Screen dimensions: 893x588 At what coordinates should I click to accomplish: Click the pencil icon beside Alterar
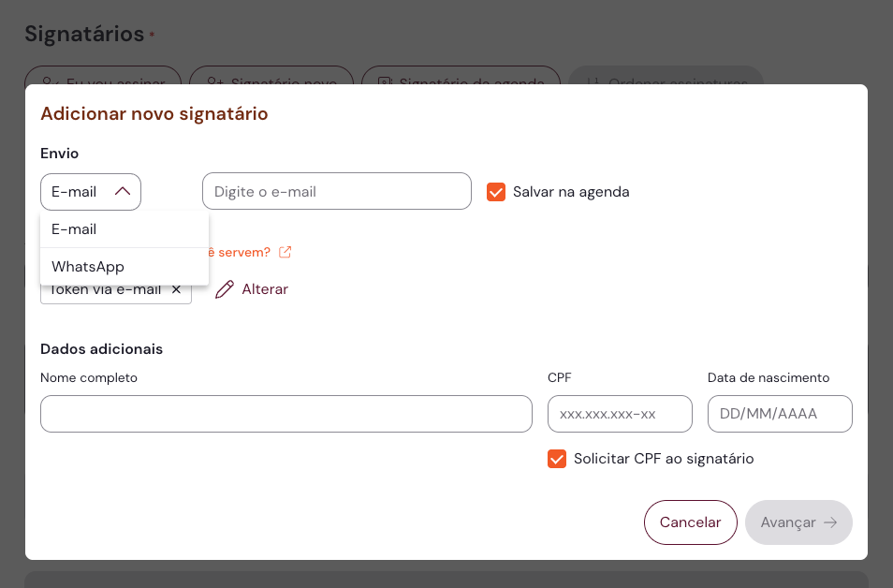pos(225,289)
